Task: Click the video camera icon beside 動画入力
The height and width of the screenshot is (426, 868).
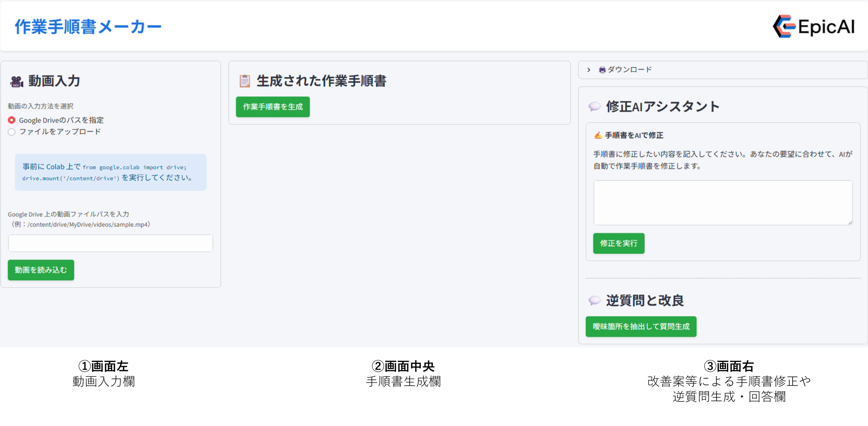Action: click(17, 81)
